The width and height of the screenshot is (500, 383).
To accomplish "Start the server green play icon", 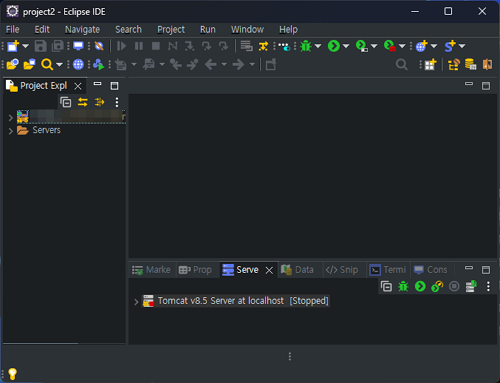I will click(x=420, y=286).
